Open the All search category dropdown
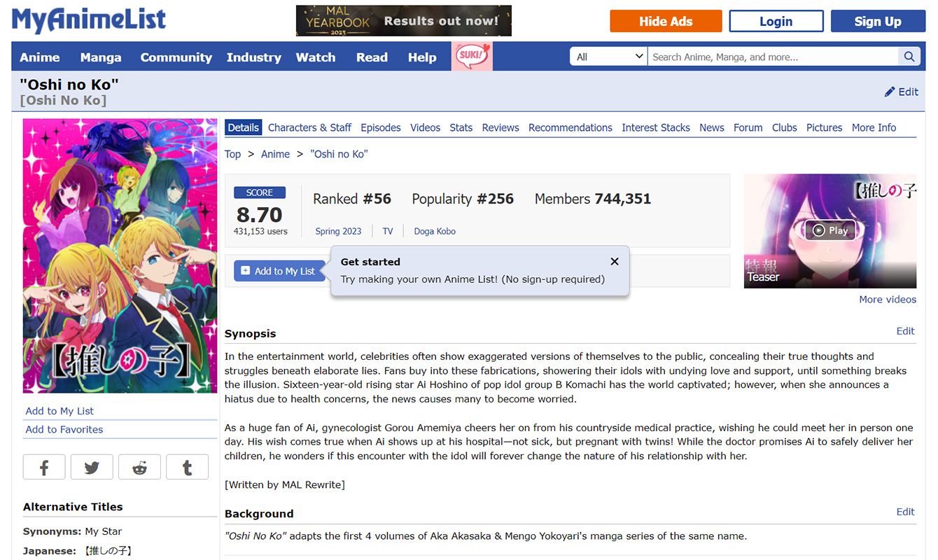 point(609,57)
